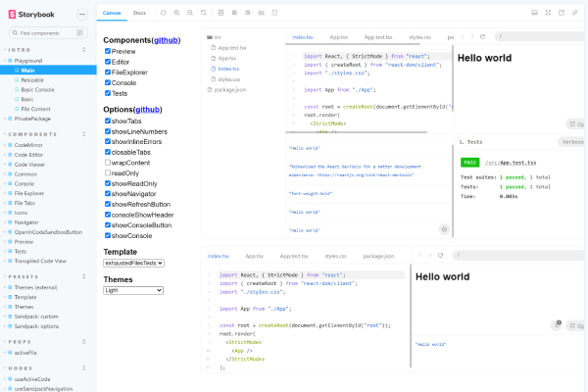Refresh the lower preview navigator
The image size is (588, 392).
coord(441,256)
